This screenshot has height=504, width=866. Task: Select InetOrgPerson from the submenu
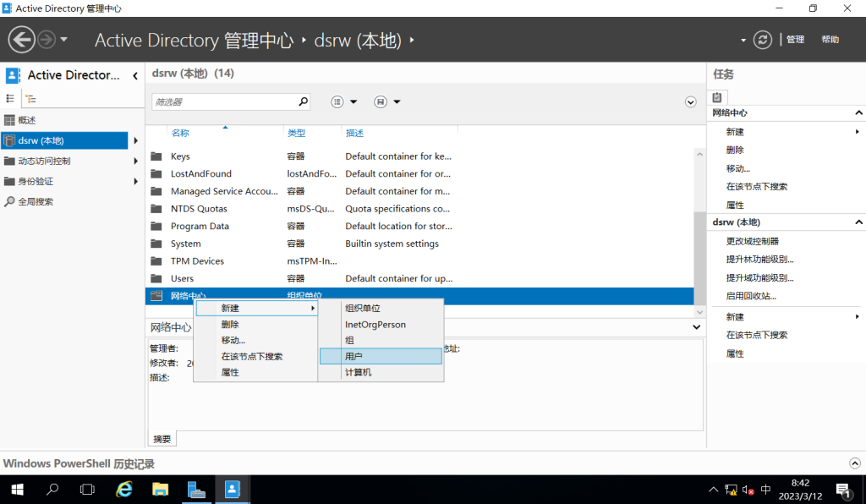tap(381, 325)
